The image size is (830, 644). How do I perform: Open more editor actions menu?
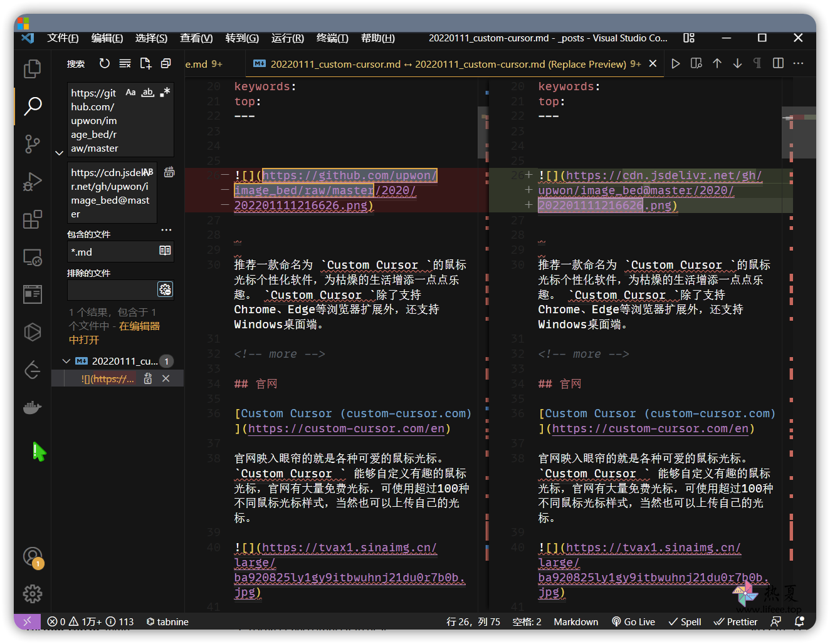798,63
